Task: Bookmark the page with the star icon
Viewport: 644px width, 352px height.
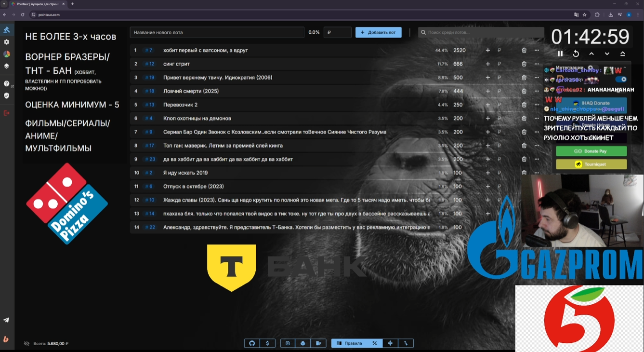Action: [585, 14]
